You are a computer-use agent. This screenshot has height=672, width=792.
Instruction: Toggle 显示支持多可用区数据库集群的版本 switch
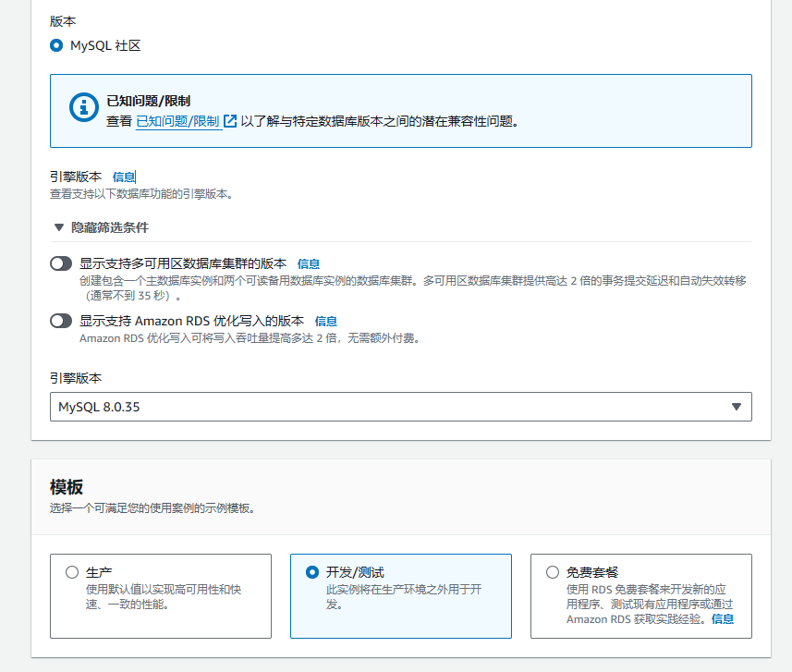(x=61, y=263)
